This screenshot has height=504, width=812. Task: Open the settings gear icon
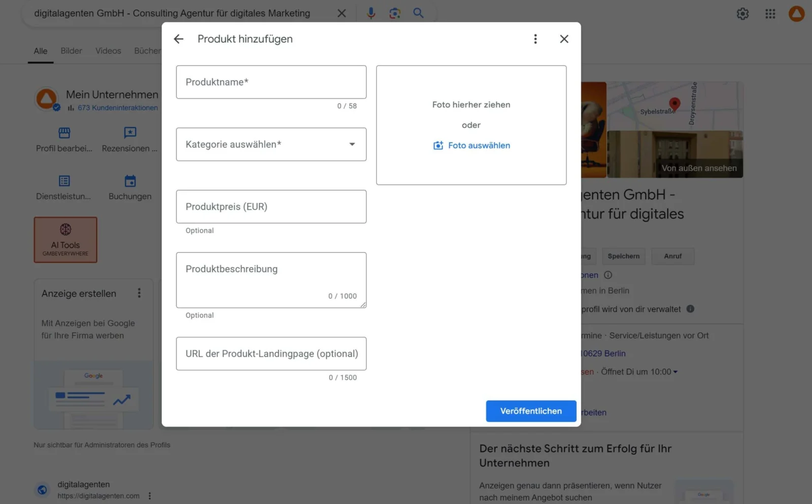pos(742,14)
